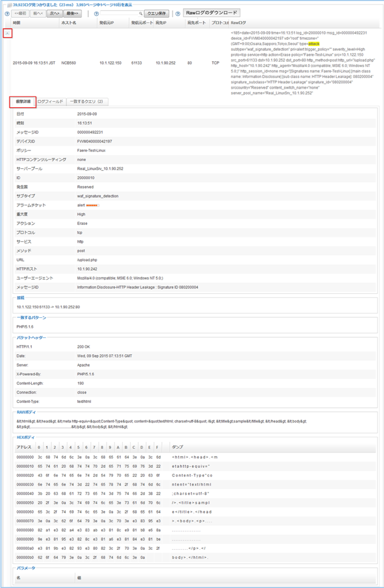Image resolution: width=384 pixels, height=588 pixels.
Task: Click the help icon beside the search field
Action: pyautogui.click(x=96, y=14)
